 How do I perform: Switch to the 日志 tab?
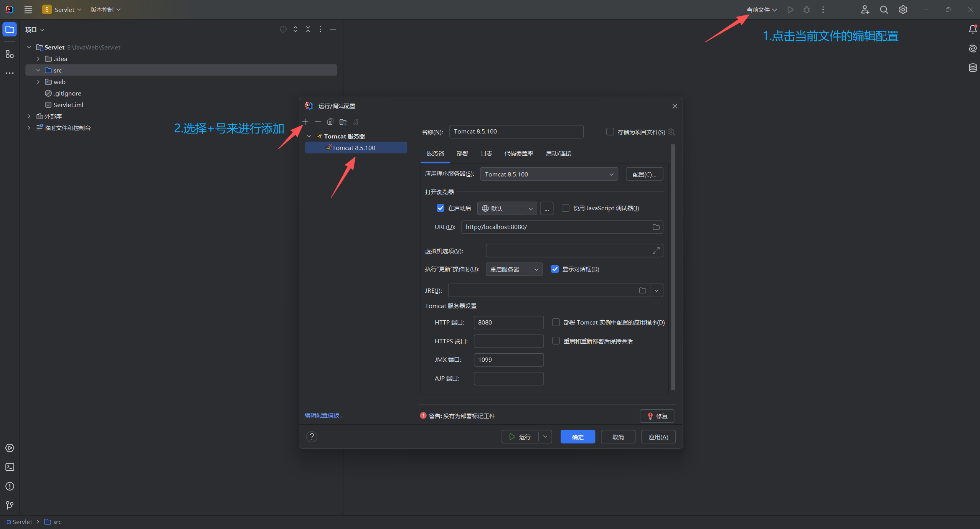tap(486, 153)
